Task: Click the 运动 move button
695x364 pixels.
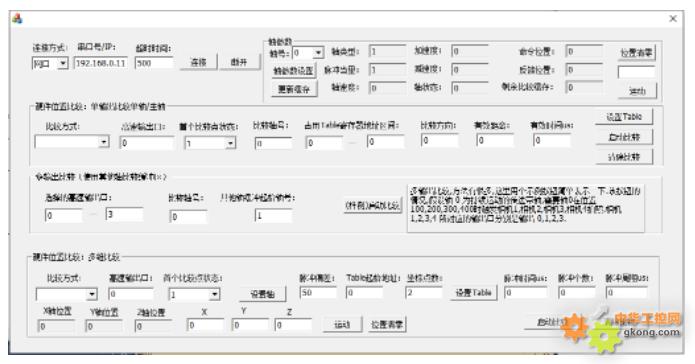Action: coord(342,325)
